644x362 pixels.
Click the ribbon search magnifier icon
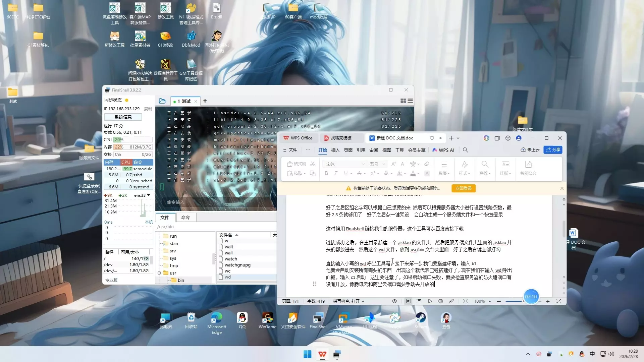465,150
